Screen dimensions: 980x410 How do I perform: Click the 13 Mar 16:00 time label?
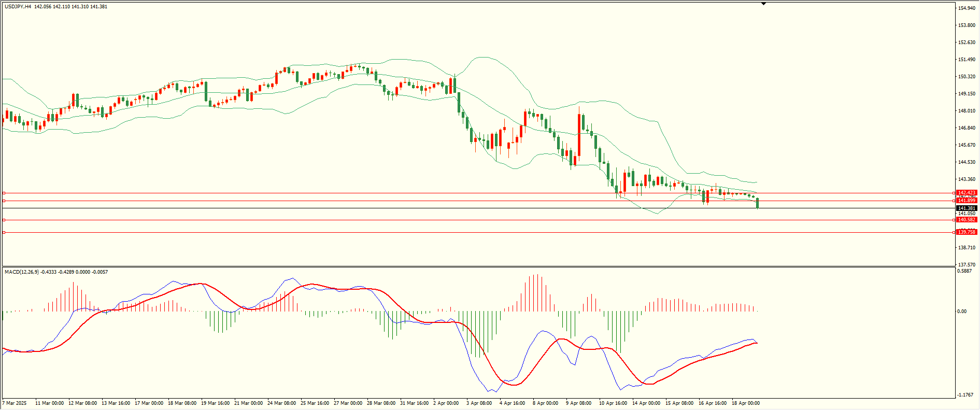point(116,403)
